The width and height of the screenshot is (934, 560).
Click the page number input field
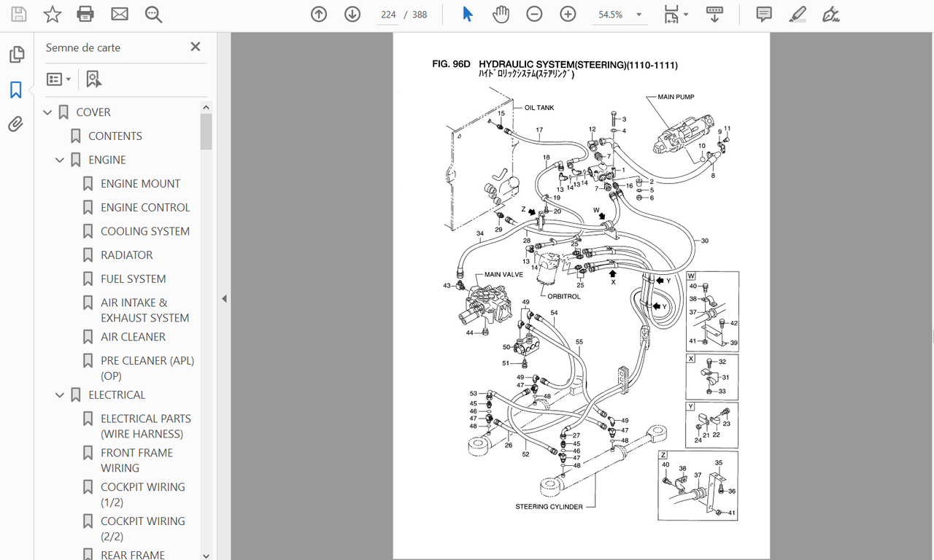388,15
